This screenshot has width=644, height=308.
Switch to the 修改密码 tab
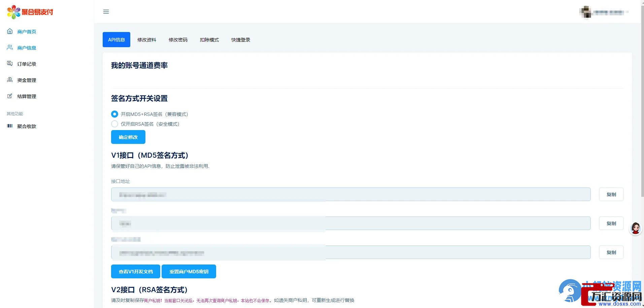click(x=178, y=40)
